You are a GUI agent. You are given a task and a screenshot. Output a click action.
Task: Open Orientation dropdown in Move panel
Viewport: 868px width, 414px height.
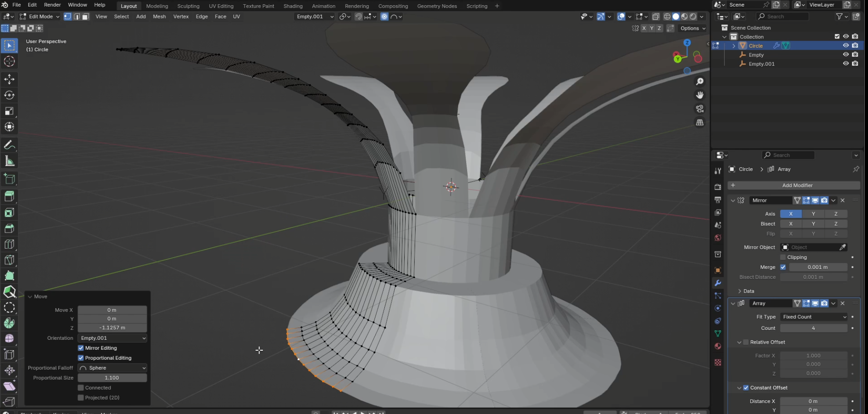click(x=113, y=338)
